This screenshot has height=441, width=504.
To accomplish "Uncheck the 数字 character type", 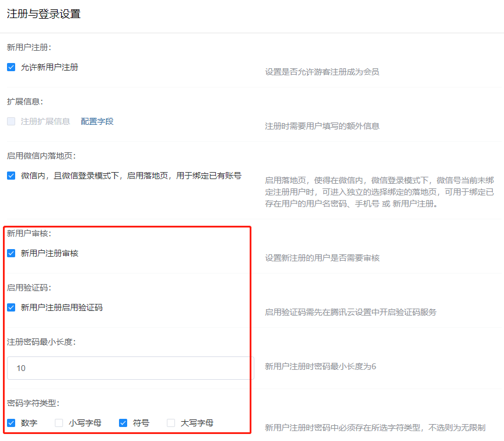I will (x=11, y=423).
